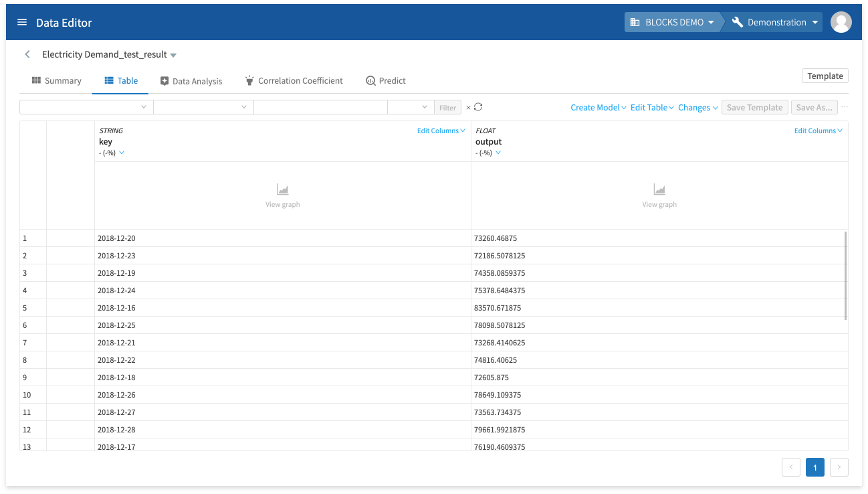868x494 pixels.
Task: Select output value 78649.109375
Action: pos(659,395)
